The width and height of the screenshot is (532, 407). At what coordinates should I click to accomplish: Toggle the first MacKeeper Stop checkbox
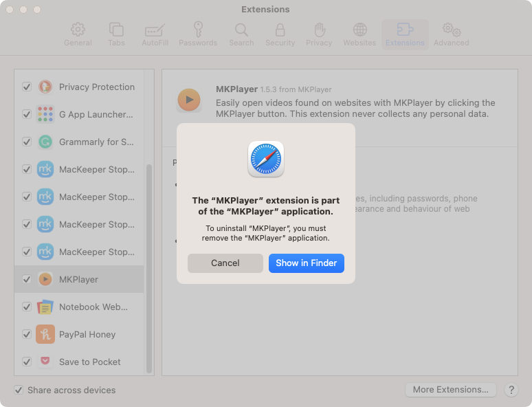tap(27, 169)
